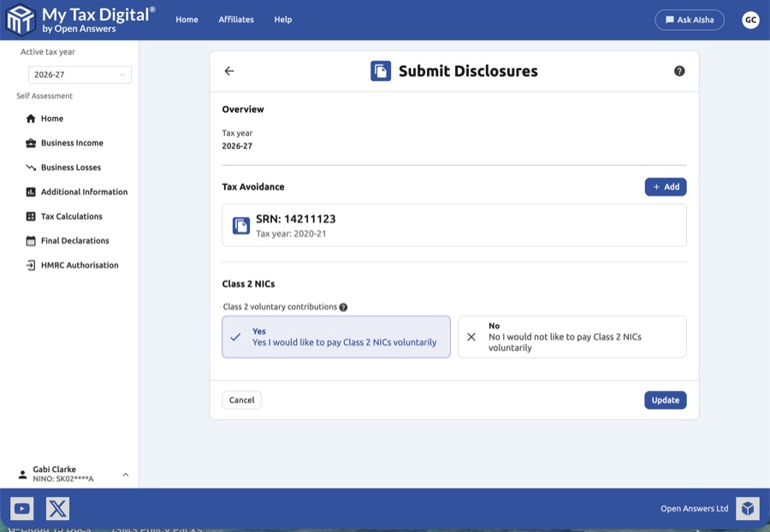The height and width of the screenshot is (532, 770).
Task: Select the HMRC Authorisation sign-in icon
Action: click(29, 265)
